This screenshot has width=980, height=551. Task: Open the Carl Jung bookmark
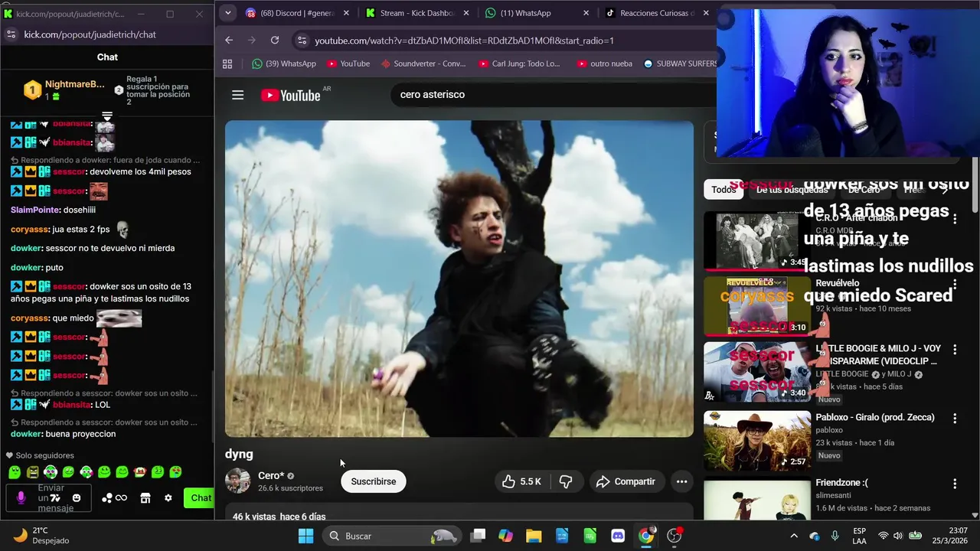tap(519, 64)
